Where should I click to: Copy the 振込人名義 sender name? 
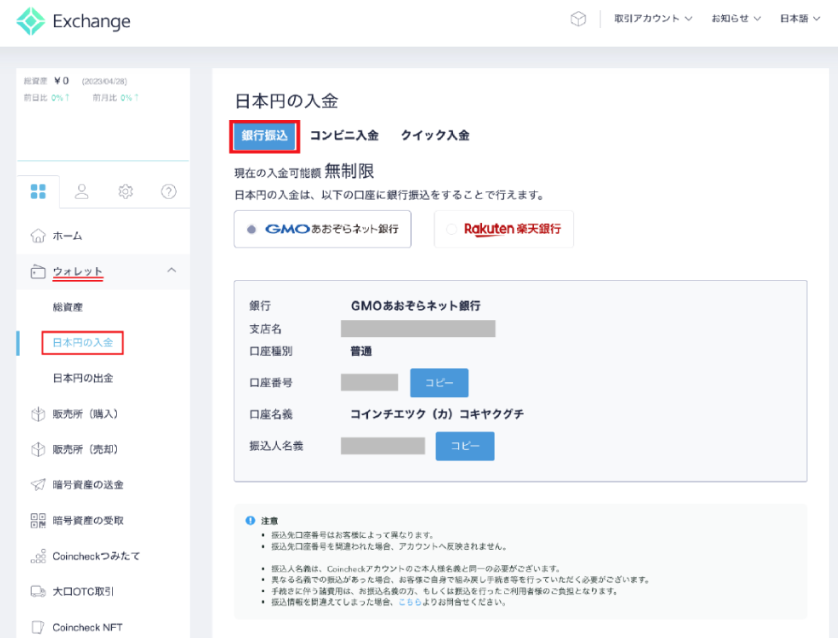465,446
